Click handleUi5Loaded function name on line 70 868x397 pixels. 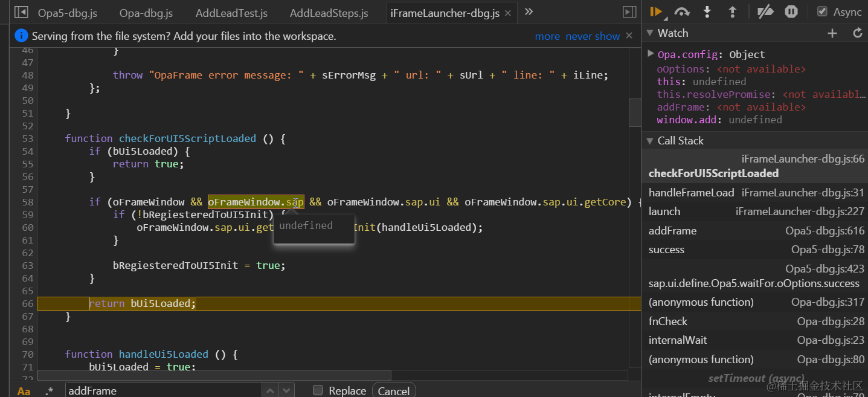click(163, 354)
